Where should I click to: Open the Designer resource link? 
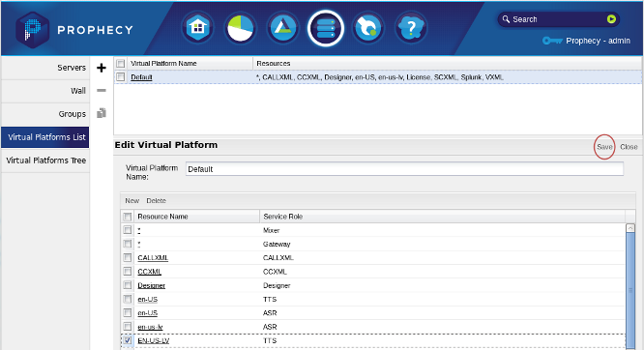pos(151,285)
